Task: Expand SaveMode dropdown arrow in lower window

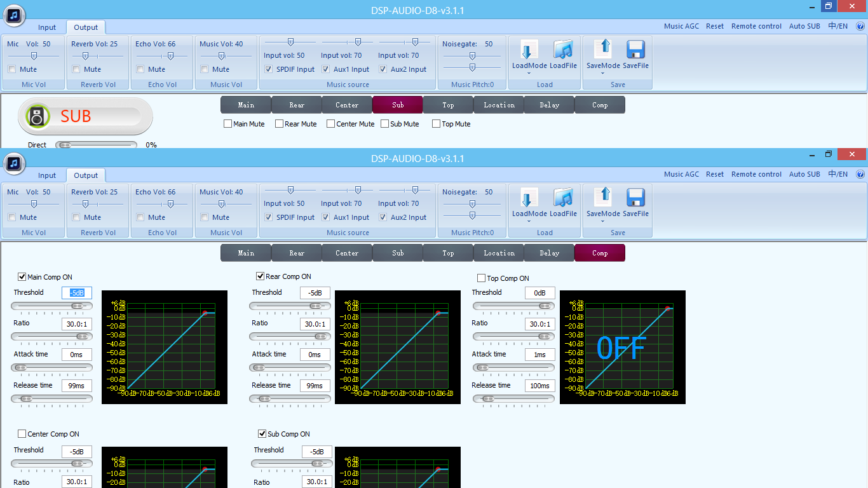Action: [x=602, y=221]
